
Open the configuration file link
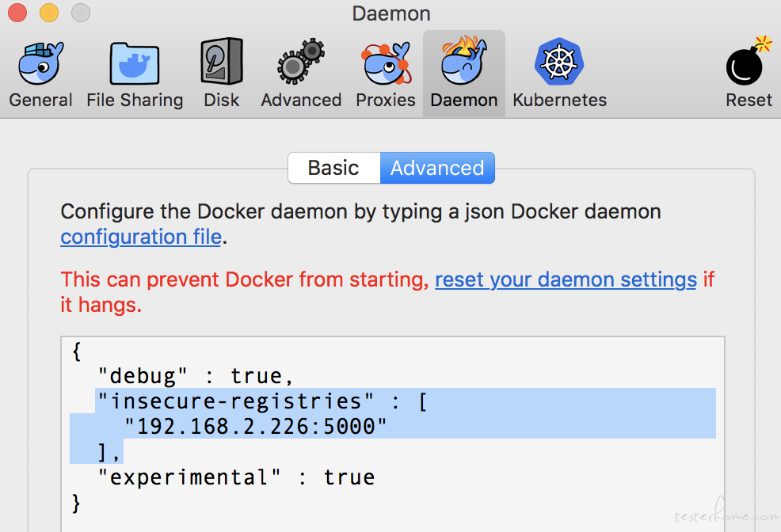(141, 237)
